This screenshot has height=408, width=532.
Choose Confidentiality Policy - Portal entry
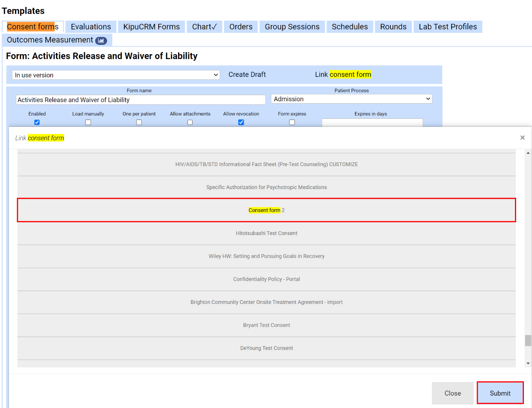pyautogui.click(x=266, y=279)
